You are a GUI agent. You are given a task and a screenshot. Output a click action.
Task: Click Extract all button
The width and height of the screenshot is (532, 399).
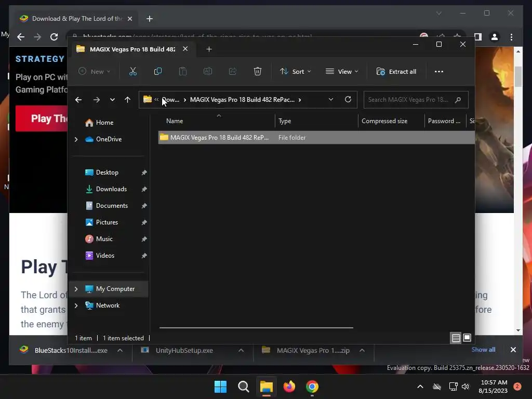click(396, 72)
